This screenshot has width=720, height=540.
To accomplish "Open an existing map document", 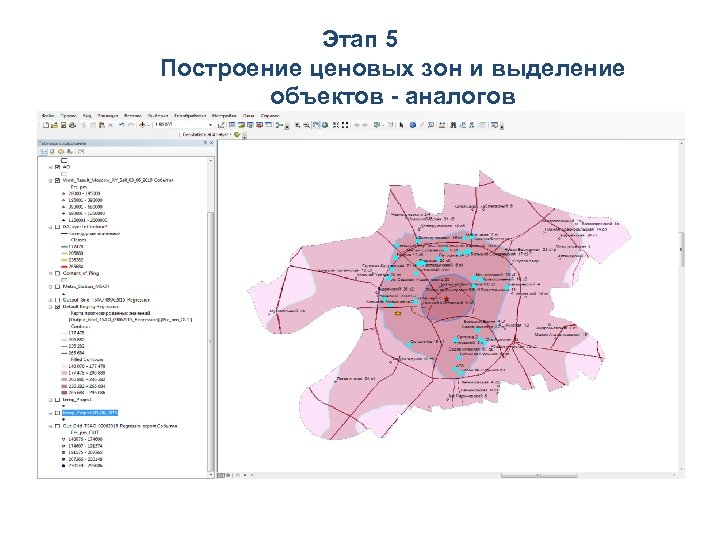I will coord(55,125).
